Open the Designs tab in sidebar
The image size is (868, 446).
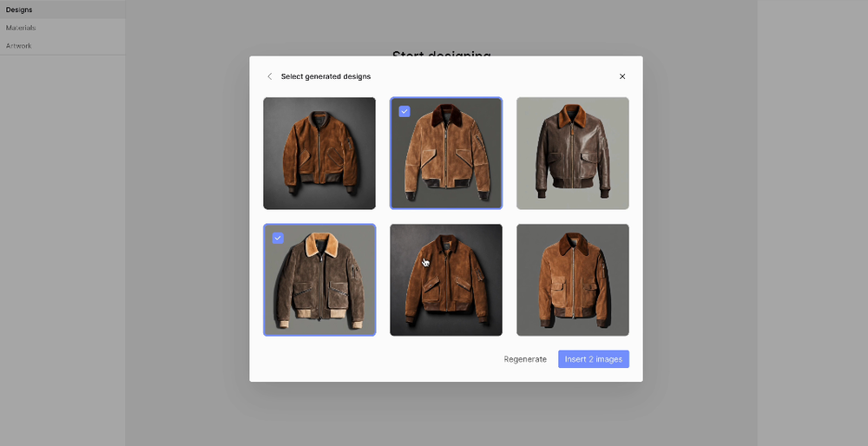62,10
